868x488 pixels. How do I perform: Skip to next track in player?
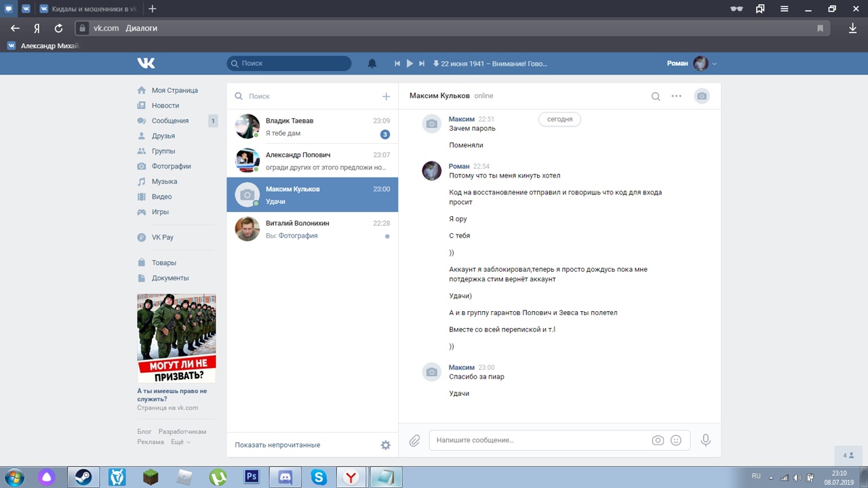(x=421, y=64)
